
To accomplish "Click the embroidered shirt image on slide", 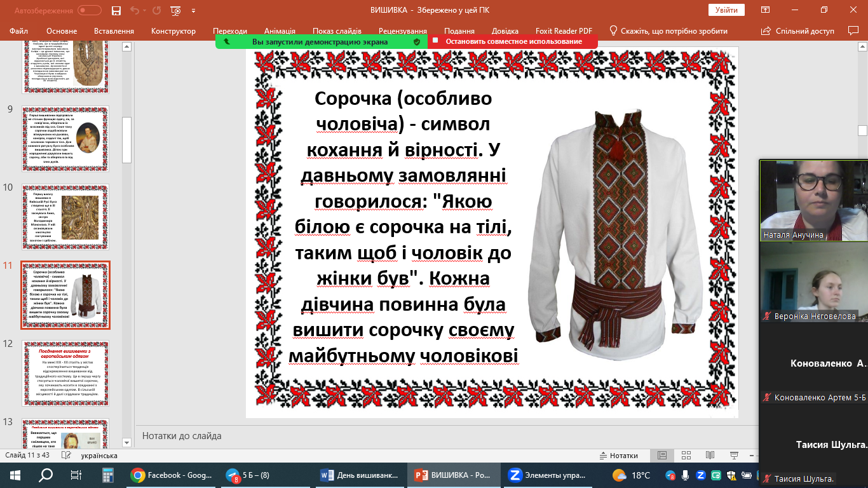I will click(x=614, y=233).
